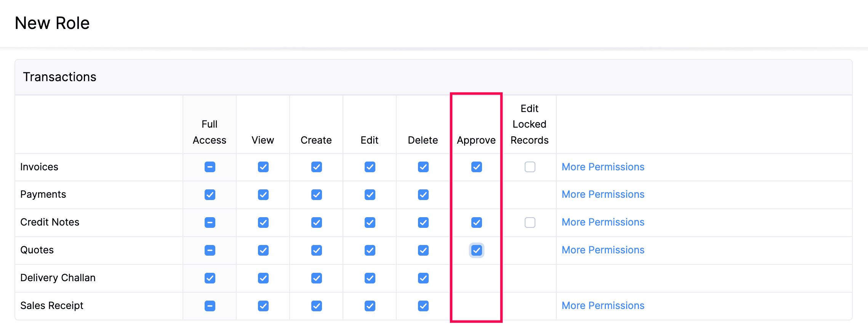Uncheck Edit permission for Quotes

coord(370,250)
